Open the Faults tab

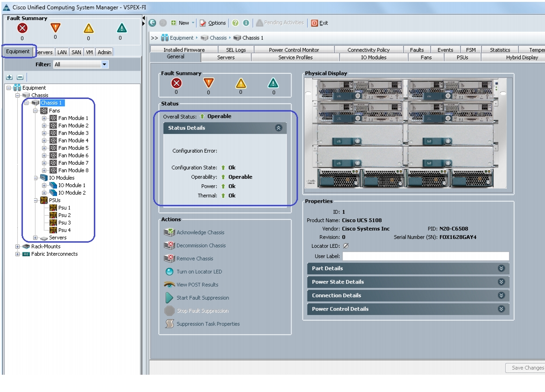click(417, 49)
